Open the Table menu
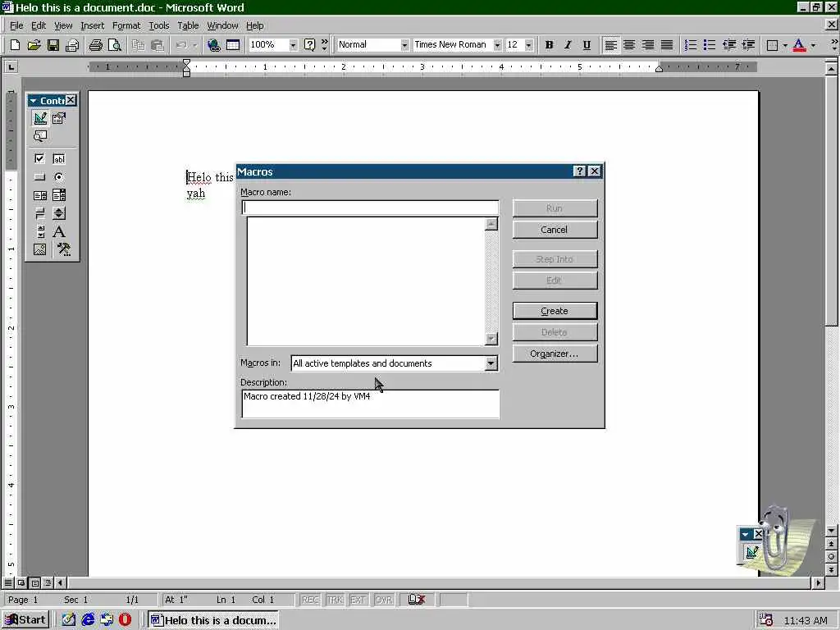Image resolution: width=840 pixels, height=630 pixels. click(188, 25)
